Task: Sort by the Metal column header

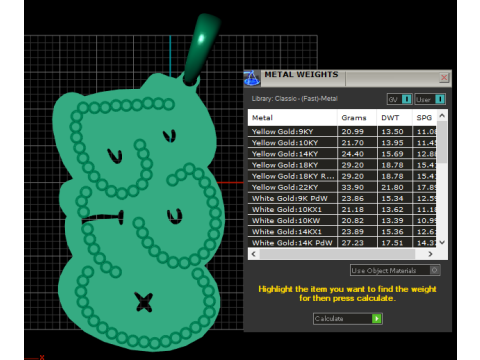Action: (x=292, y=118)
